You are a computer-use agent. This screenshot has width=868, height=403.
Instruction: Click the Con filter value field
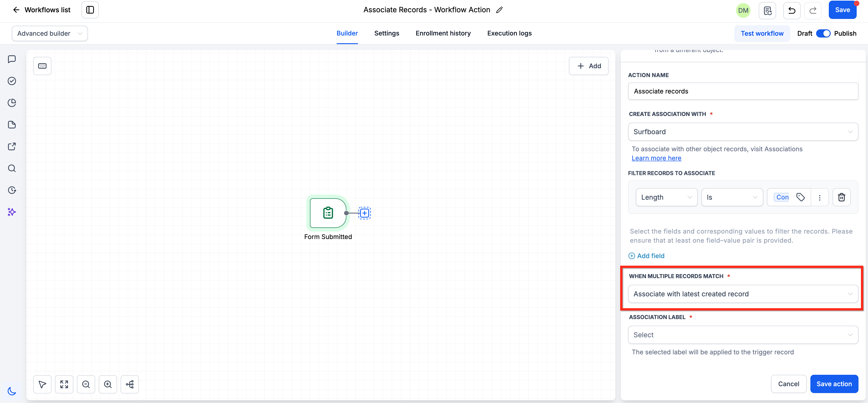pos(782,197)
